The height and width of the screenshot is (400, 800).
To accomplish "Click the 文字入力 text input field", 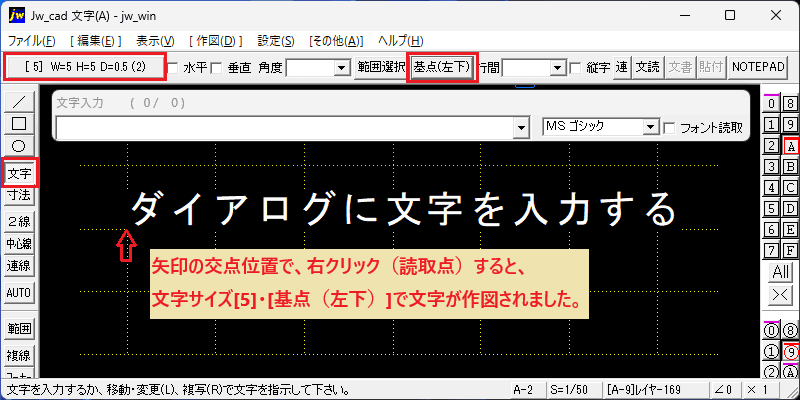I will (x=287, y=128).
